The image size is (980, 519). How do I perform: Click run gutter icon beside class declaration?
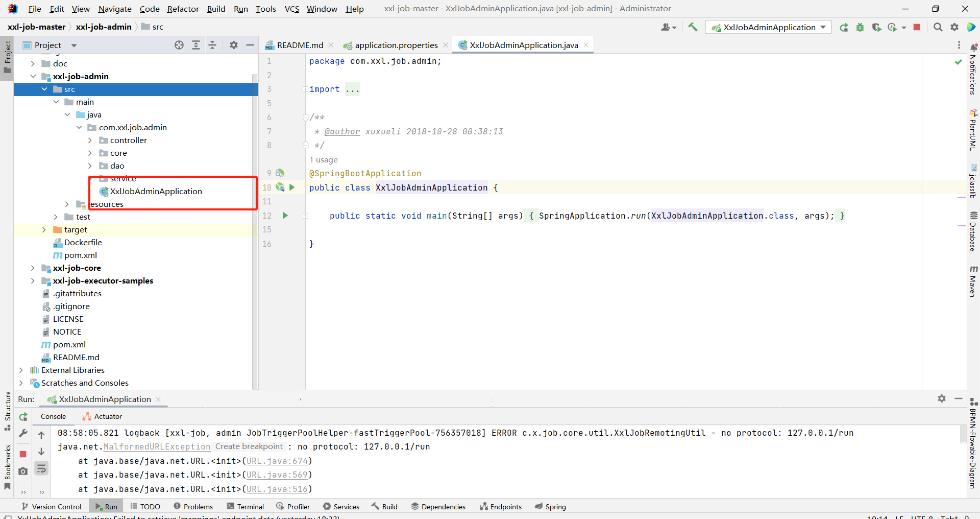pos(292,187)
